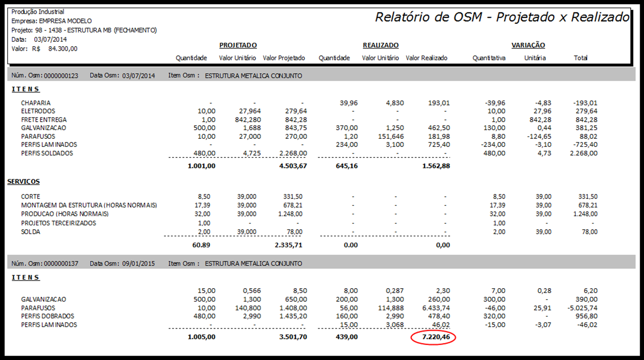Image resolution: width=644 pixels, height=360 pixels.
Task: Select 'MONTAGEM DA ESTRUTURA (HORAS NORMAIS)' label
Action: pyautogui.click(x=89, y=205)
